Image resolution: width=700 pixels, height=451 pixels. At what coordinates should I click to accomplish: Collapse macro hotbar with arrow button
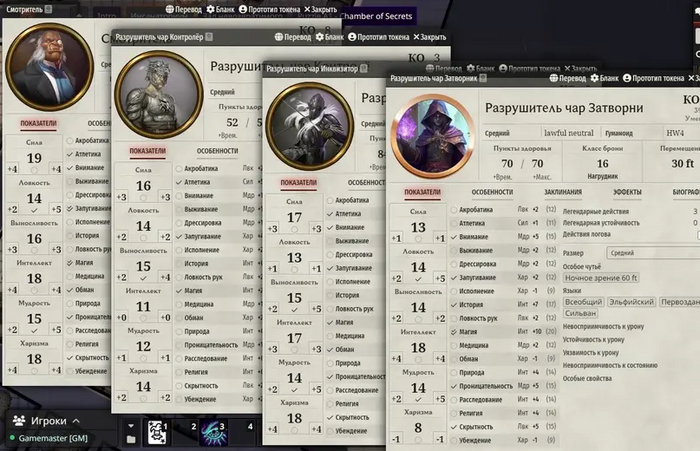131,426
